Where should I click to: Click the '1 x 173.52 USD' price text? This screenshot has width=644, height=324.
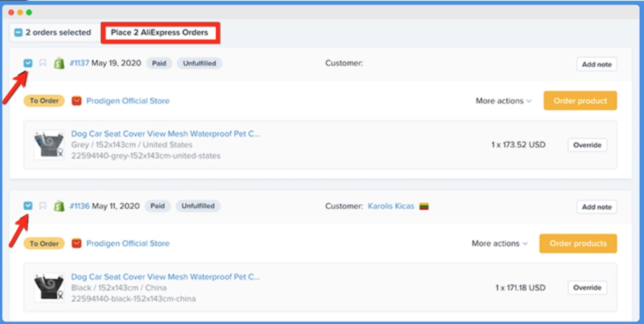tap(518, 145)
